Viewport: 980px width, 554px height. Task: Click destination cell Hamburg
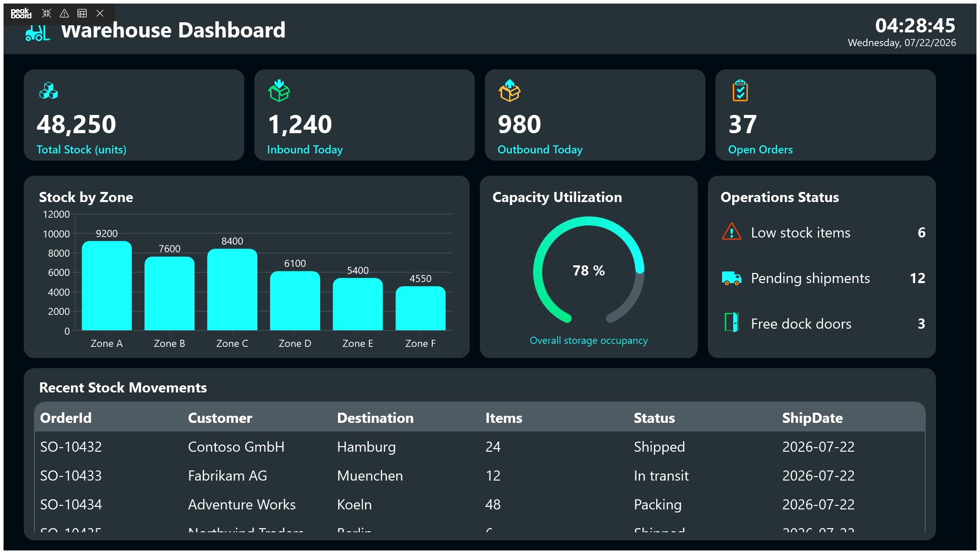[x=366, y=448]
